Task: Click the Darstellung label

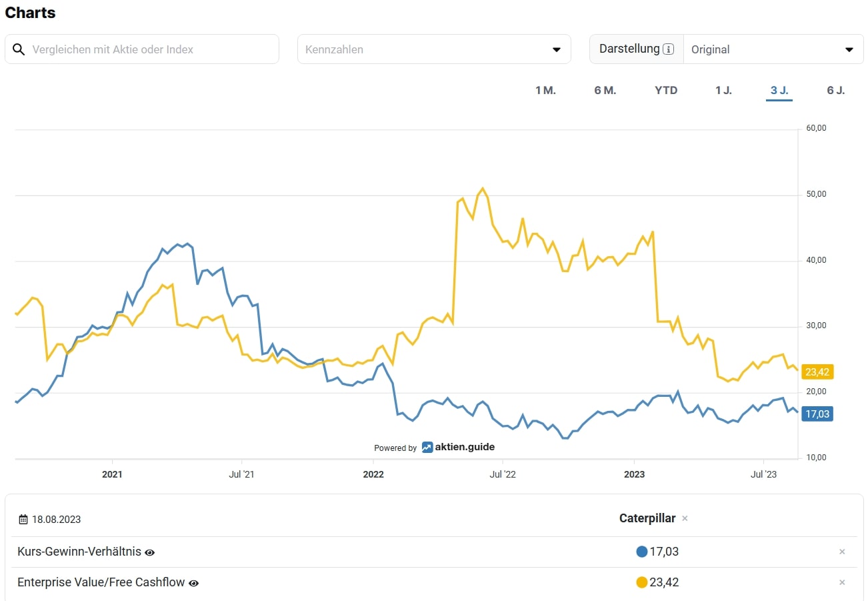Action: pyautogui.click(x=629, y=49)
